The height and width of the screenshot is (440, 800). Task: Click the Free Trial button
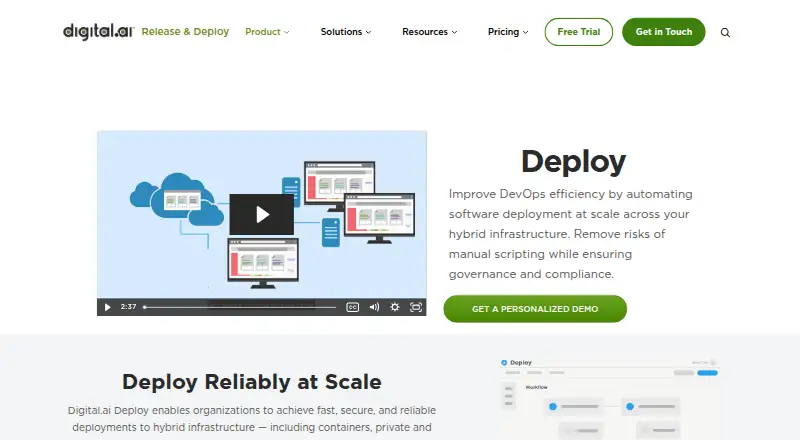pos(579,32)
